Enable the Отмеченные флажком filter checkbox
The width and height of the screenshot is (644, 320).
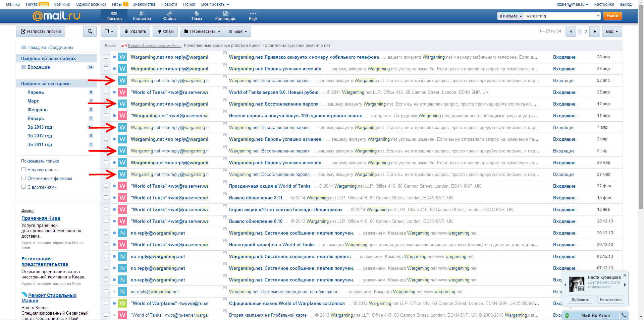pos(23,178)
